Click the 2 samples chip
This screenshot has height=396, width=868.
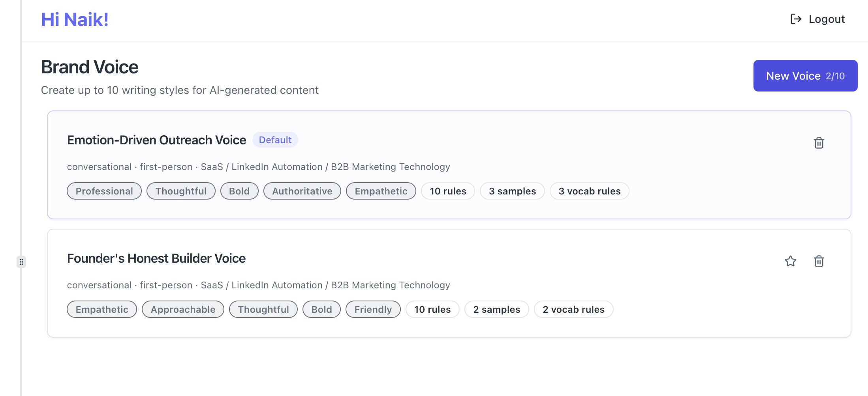497,309
